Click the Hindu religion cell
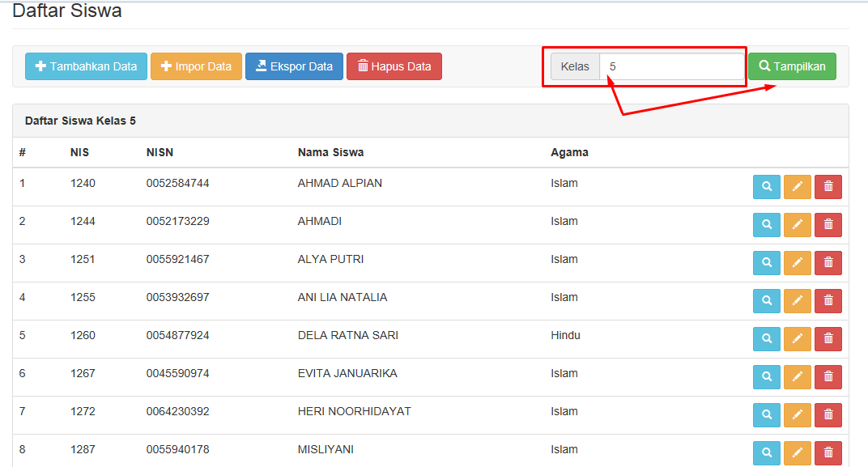 (x=565, y=335)
